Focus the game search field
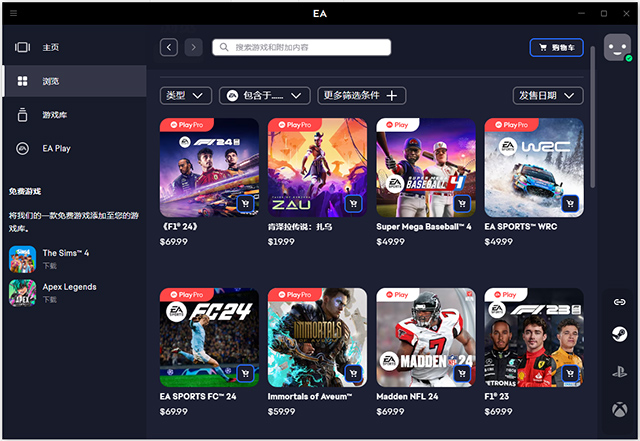 click(301, 47)
